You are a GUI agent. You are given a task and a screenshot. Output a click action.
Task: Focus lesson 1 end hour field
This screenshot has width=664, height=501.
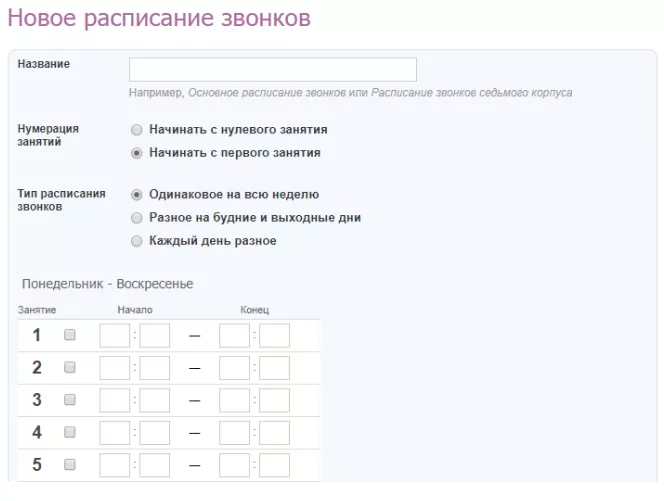[x=234, y=336]
